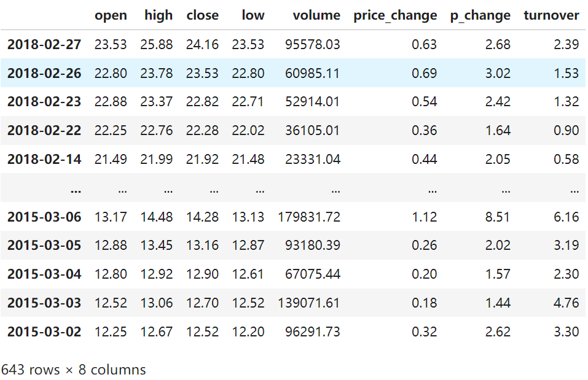Click the 2015-03-06 row index label
This screenshot has height=380, width=588.
click(44, 217)
